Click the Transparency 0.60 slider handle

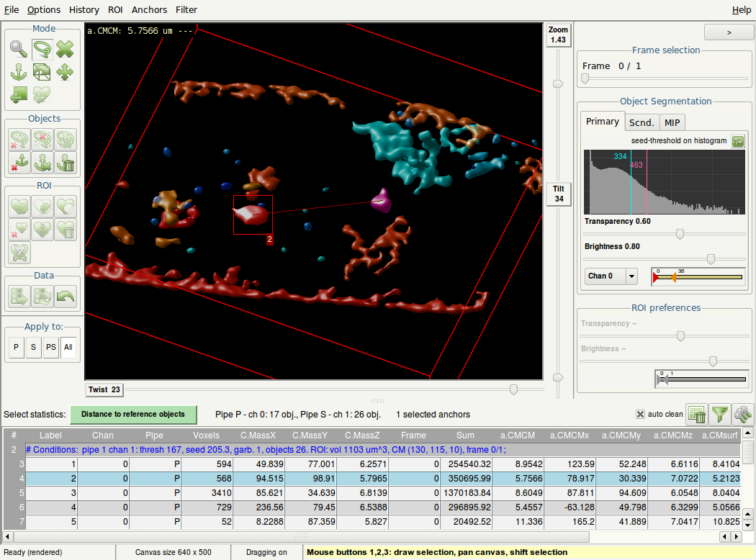[x=679, y=234]
